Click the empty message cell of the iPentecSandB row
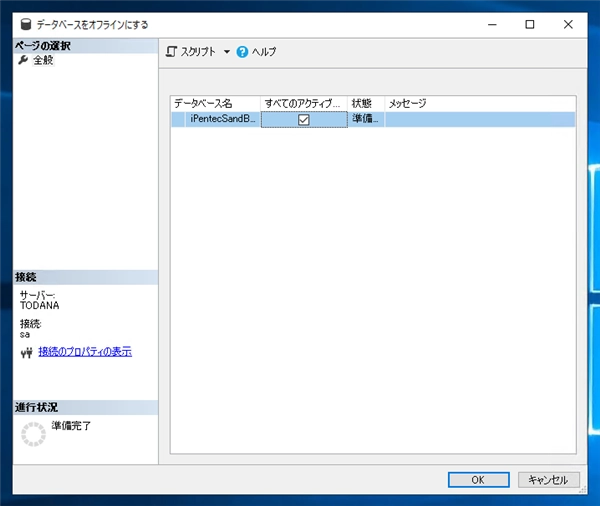Image resolution: width=600 pixels, height=506 pixels. tap(480, 119)
